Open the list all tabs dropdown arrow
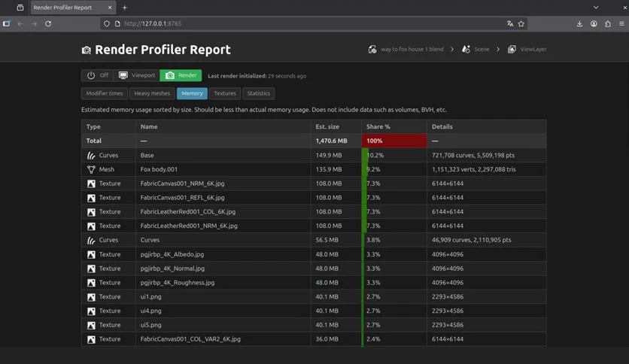 tap(596, 8)
